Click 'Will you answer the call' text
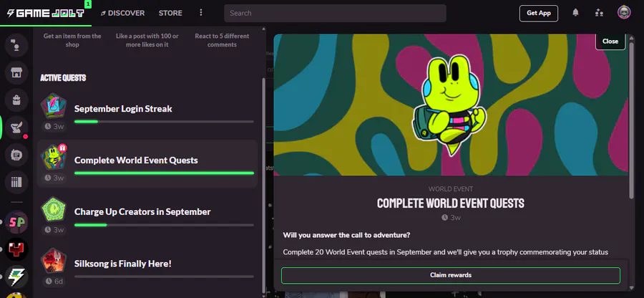 tap(346, 235)
